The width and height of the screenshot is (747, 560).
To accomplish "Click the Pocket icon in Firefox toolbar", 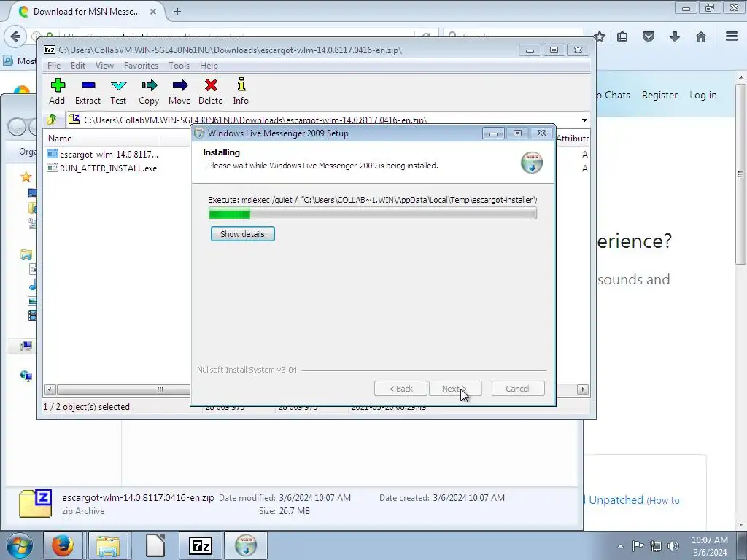I will click(649, 36).
